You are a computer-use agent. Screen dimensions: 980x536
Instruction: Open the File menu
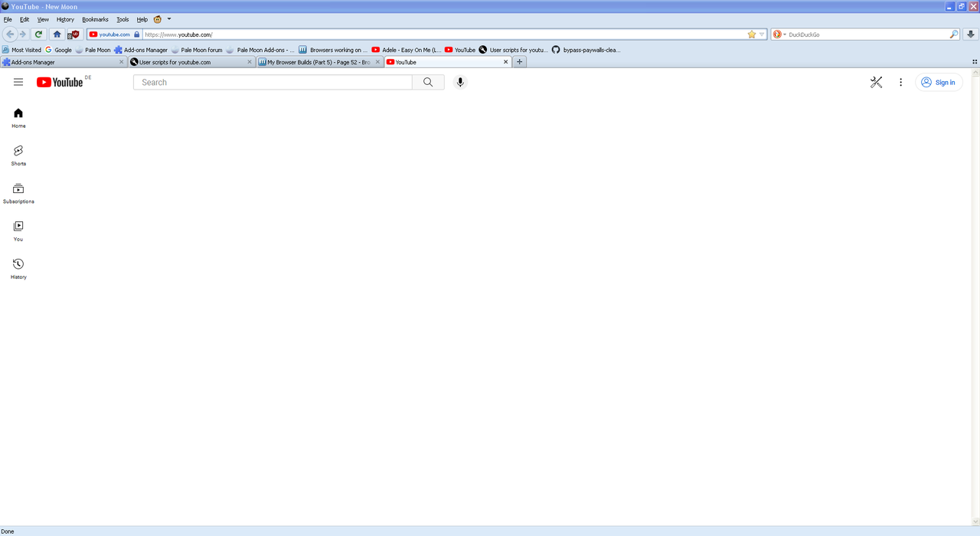8,19
